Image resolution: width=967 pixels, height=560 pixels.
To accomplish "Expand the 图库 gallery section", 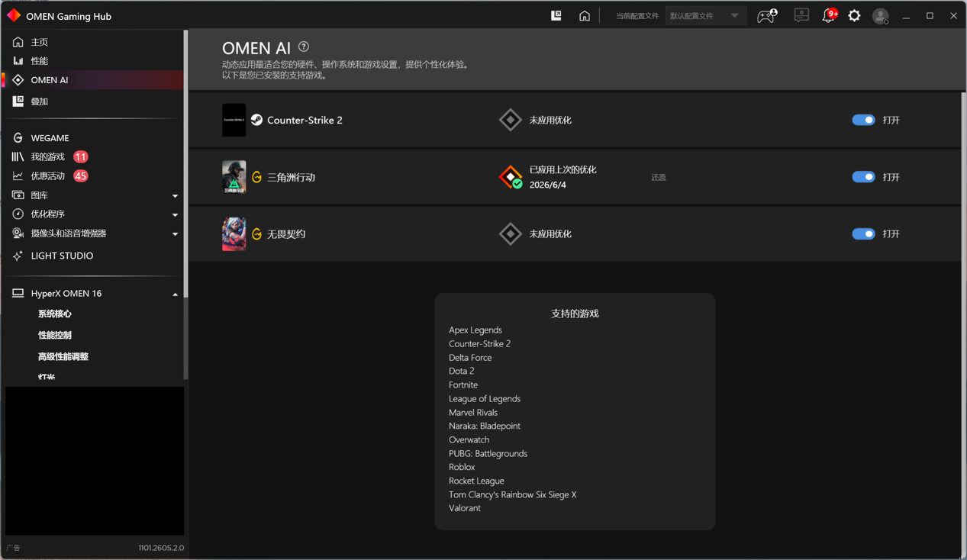I will coord(175,196).
